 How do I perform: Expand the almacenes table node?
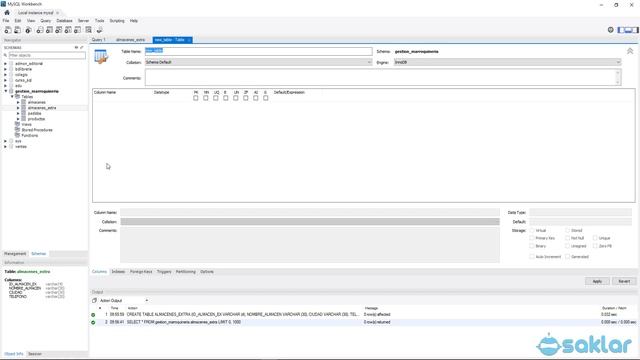click(x=18, y=102)
